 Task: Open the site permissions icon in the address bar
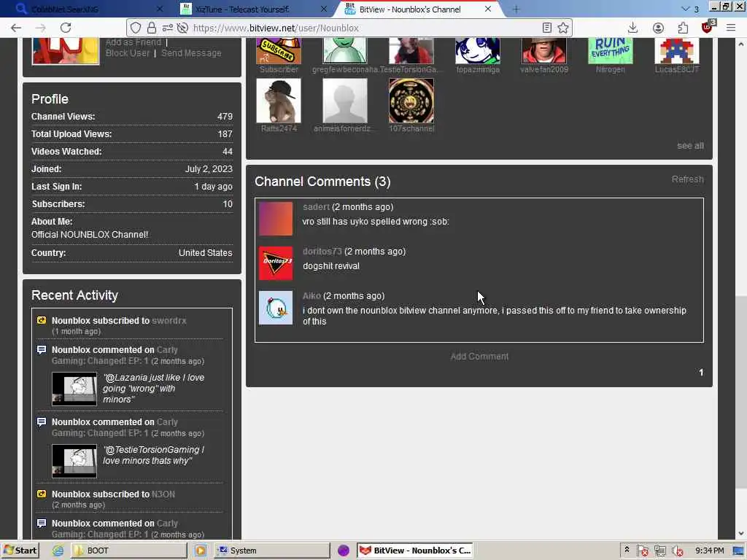[167, 28]
